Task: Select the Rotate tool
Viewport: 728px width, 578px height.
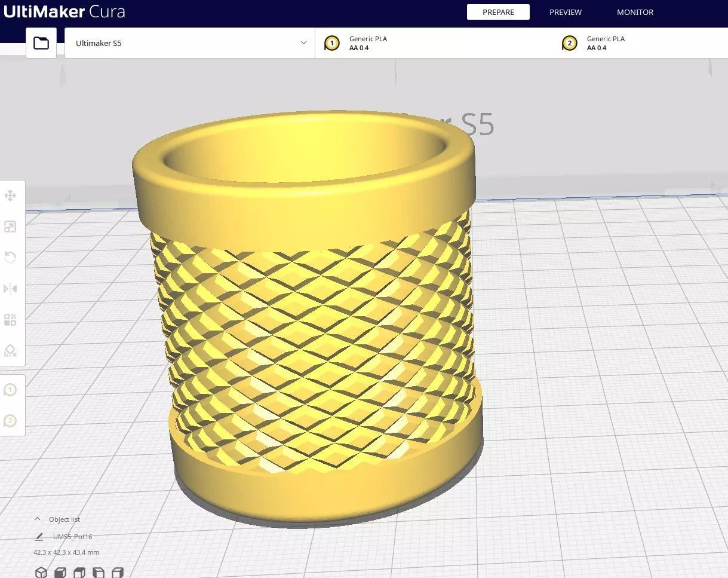Action: pyautogui.click(x=10, y=258)
